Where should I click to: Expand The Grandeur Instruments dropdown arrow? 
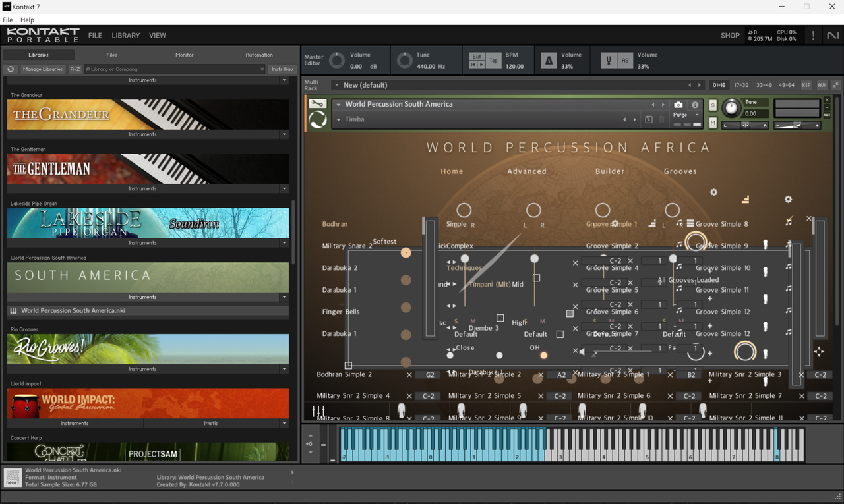[284, 134]
